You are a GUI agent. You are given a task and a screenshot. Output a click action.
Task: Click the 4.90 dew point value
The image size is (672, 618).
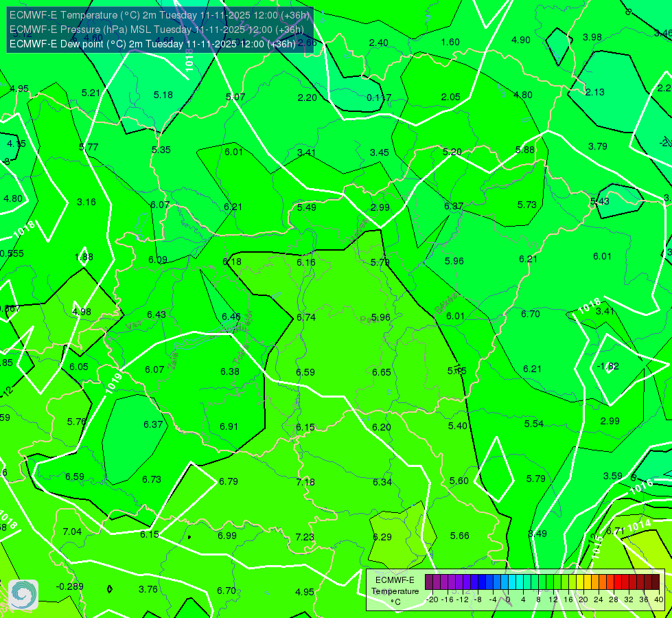[x=521, y=40]
